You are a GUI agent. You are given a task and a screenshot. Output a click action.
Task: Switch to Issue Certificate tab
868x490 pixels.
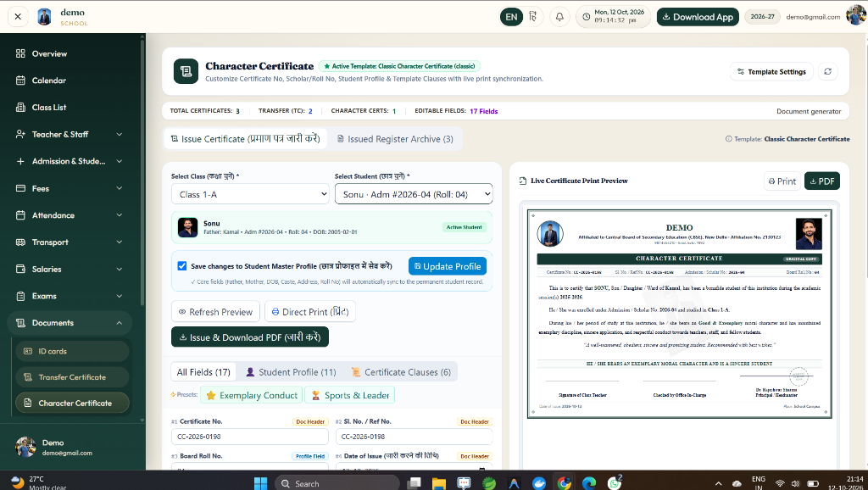point(245,139)
